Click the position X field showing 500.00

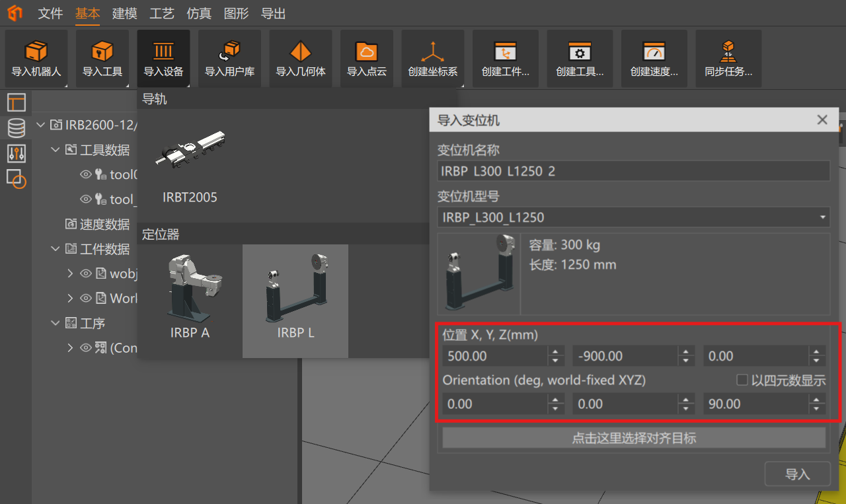pyautogui.click(x=496, y=356)
